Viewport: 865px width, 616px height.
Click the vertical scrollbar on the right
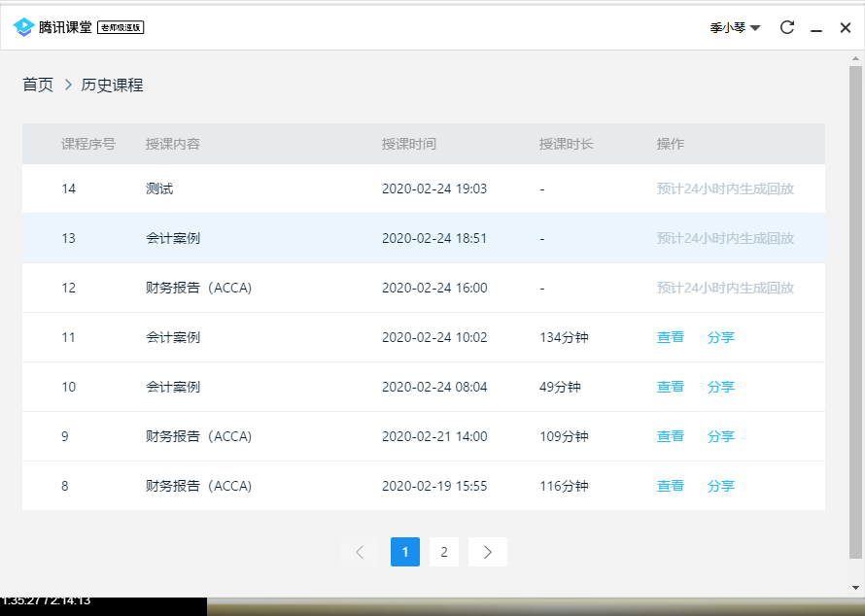[x=855, y=311]
